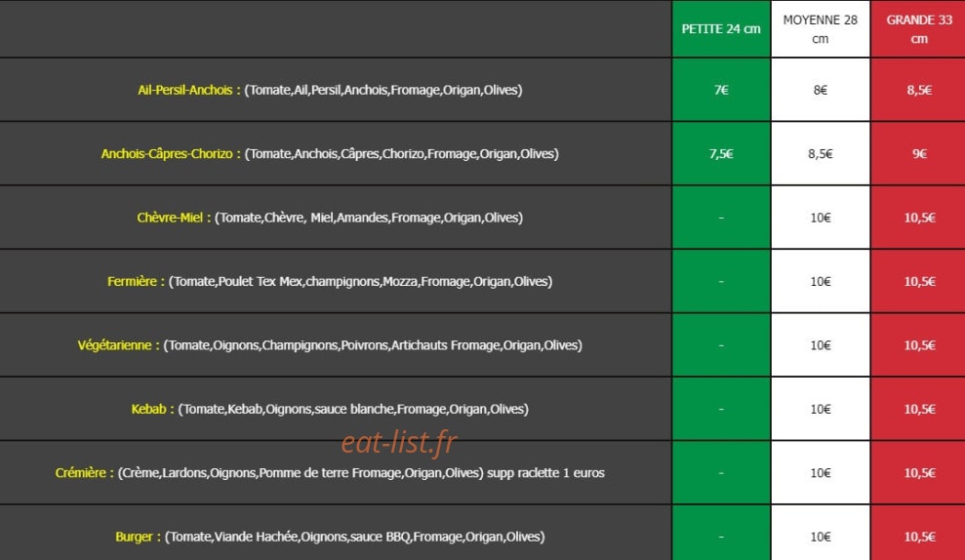Select the MOYENNE 28 cm column header
The width and height of the screenshot is (965, 560).
[x=820, y=29]
